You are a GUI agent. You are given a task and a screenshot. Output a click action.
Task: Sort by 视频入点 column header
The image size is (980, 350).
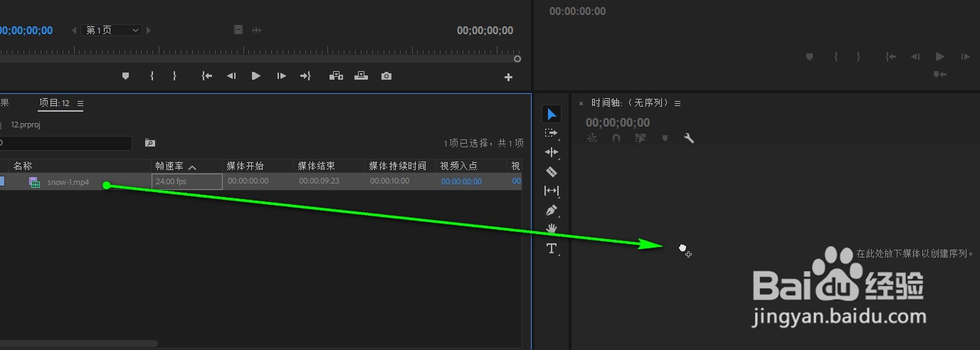pyautogui.click(x=458, y=166)
